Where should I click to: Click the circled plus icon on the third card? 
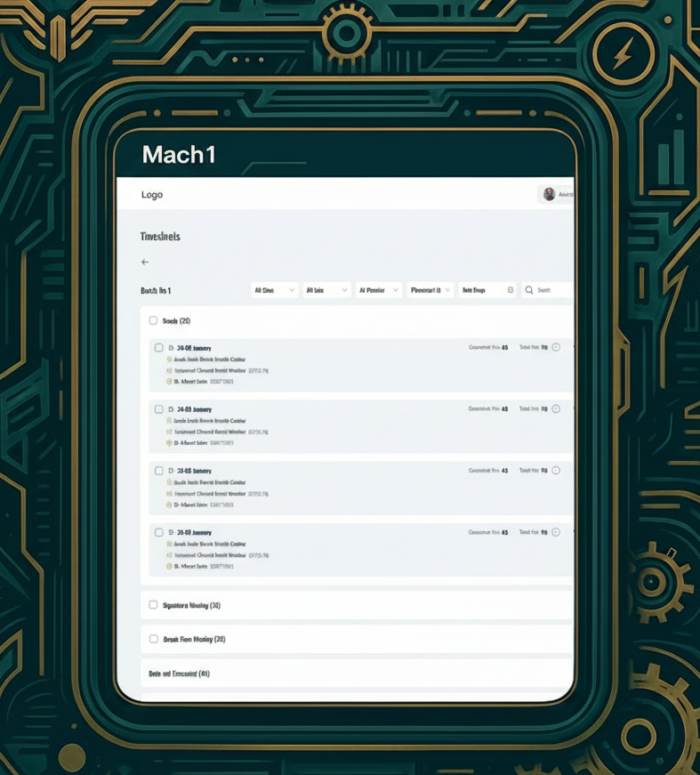pos(556,471)
